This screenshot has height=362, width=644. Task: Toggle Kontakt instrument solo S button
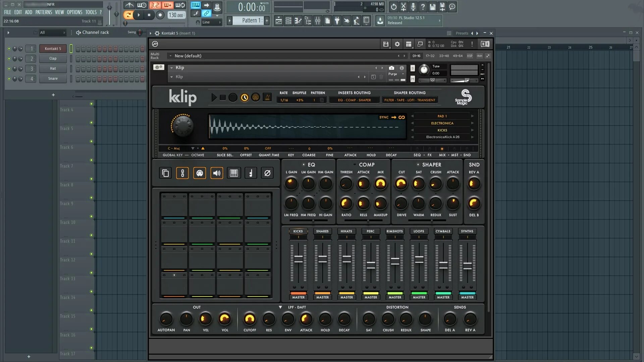(x=413, y=68)
